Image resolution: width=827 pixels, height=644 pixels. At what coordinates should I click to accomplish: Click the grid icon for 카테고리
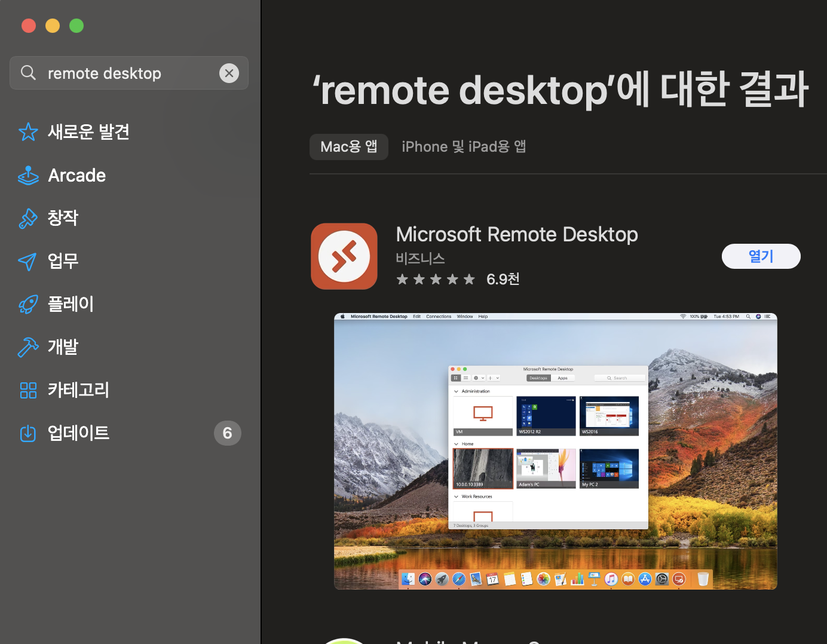pyautogui.click(x=28, y=390)
